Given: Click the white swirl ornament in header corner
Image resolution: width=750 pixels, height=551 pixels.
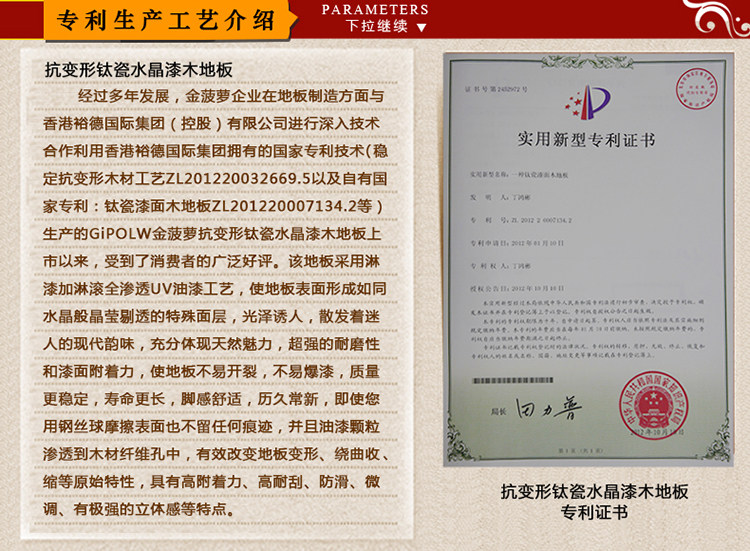Looking at the screenshot, I should 717,18.
